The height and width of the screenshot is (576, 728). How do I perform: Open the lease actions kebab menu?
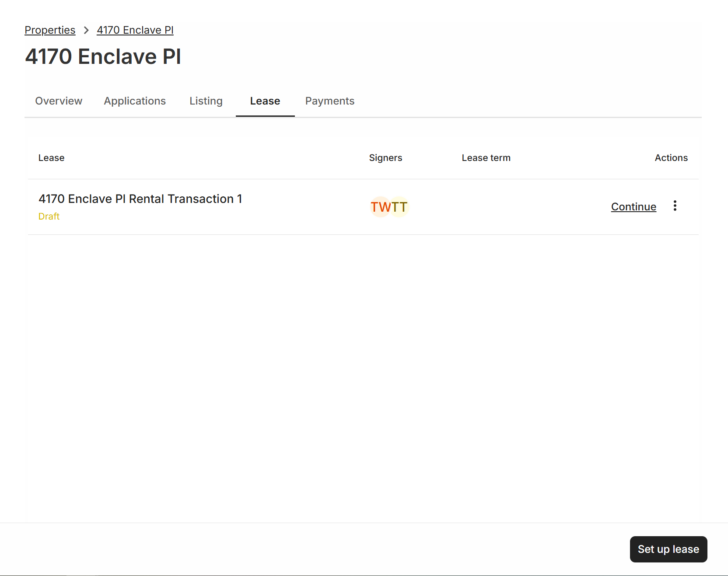pyautogui.click(x=675, y=206)
